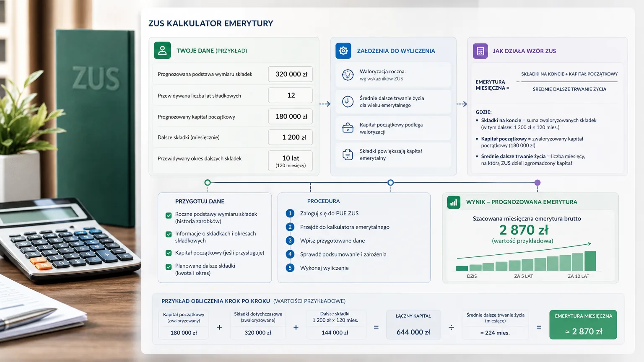Click the Sprawdź podsumowanie i założenia step text
The width and height of the screenshot is (644, 362).
(343, 254)
